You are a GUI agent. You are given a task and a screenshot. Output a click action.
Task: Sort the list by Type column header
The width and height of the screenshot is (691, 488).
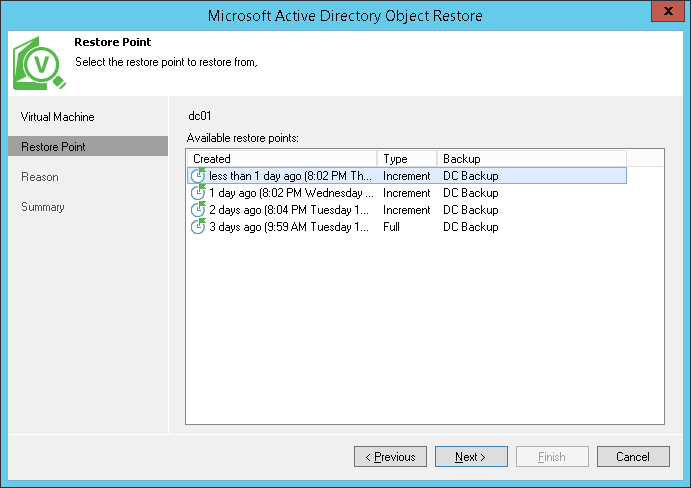tap(407, 159)
